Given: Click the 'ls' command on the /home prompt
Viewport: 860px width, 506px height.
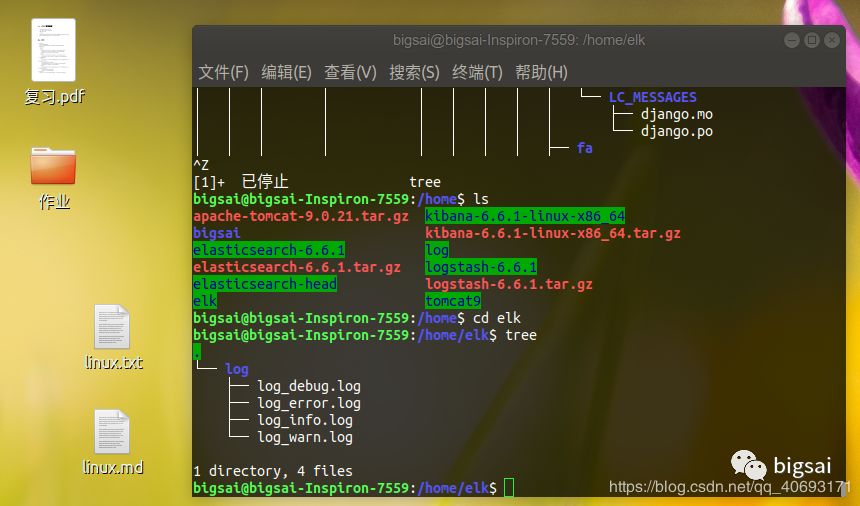Looking at the screenshot, I should coord(481,199).
